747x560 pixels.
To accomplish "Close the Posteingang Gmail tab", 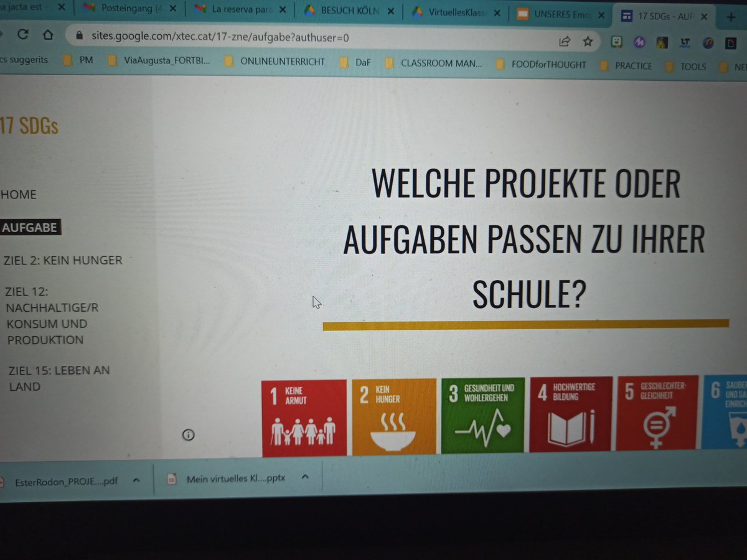I will pos(174,9).
